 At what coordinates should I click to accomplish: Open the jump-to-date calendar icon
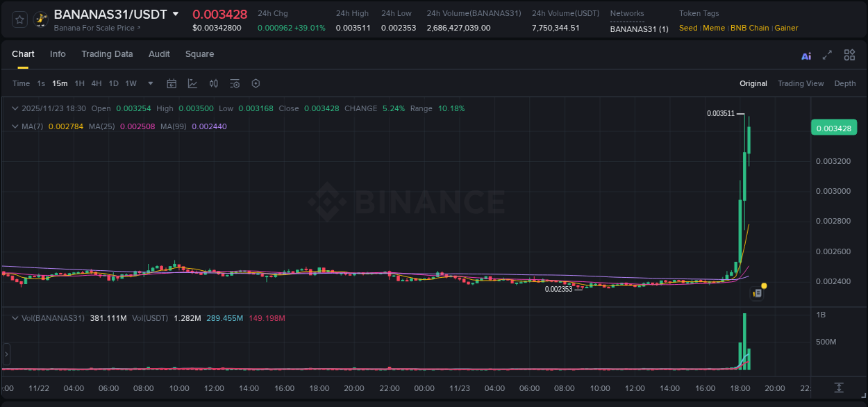click(x=172, y=83)
